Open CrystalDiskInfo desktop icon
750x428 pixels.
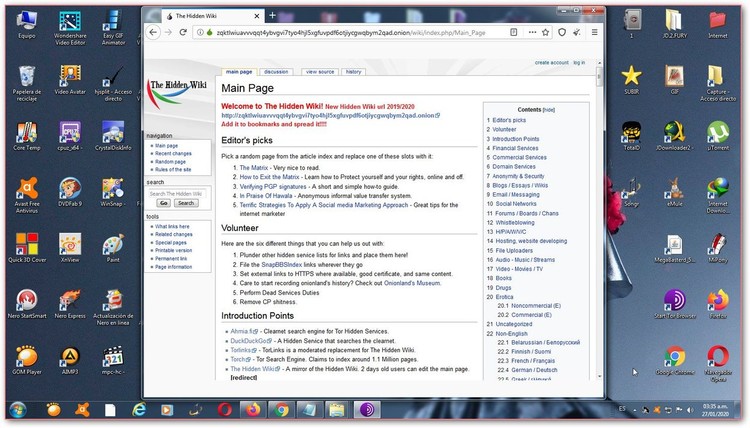click(113, 136)
